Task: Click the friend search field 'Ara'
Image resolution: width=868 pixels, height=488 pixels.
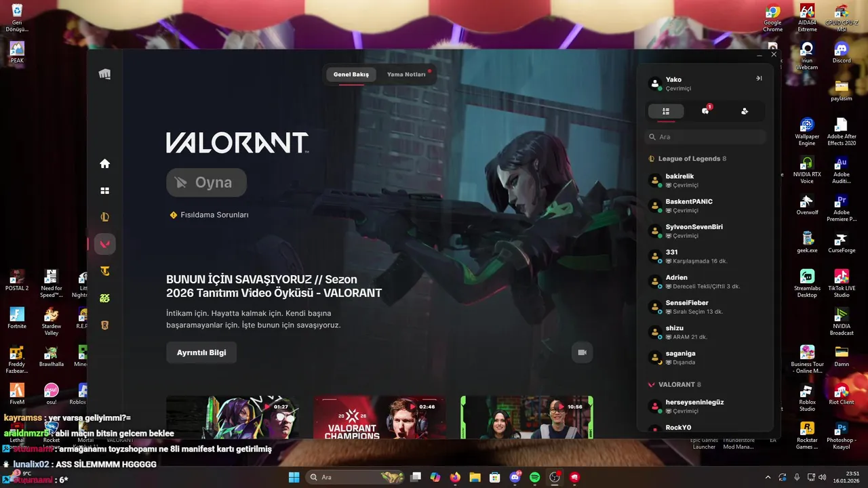Action: point(705,137)
